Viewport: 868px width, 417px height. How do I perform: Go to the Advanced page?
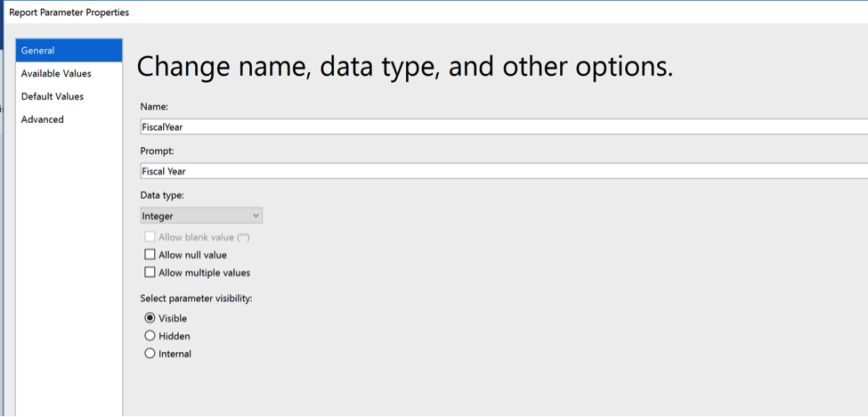(69, 119)
